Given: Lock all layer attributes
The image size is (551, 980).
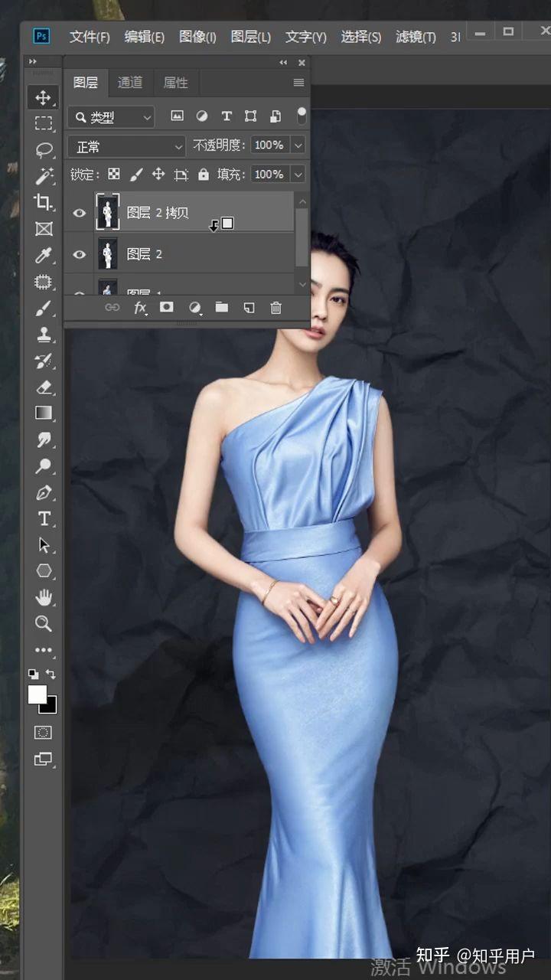Looking at the screenshot, I should coord(204,175).
